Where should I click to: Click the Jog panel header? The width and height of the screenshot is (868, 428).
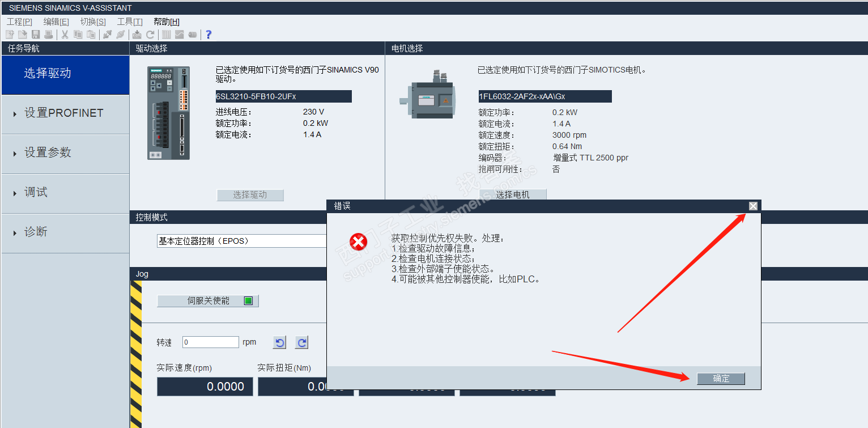point(228,274)
